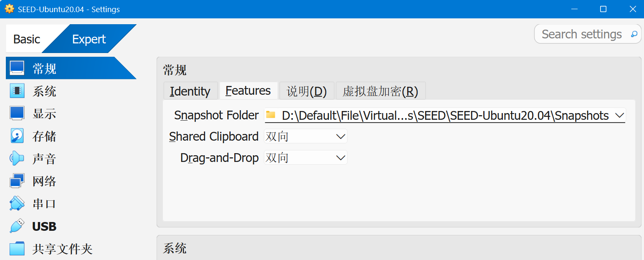
Task: Click the 系统 section header below
Action: coord(175,249)
